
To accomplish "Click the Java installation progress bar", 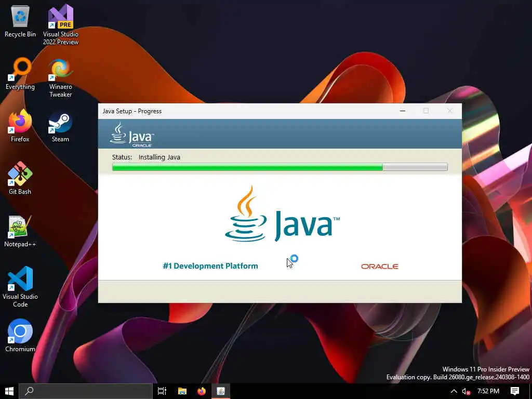I will tap(280, 167).
